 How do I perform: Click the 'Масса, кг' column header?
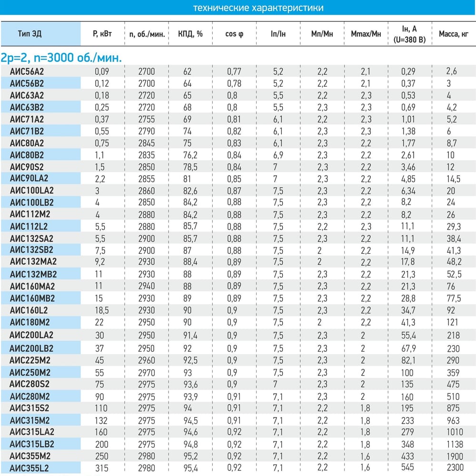tap(454, 34)
